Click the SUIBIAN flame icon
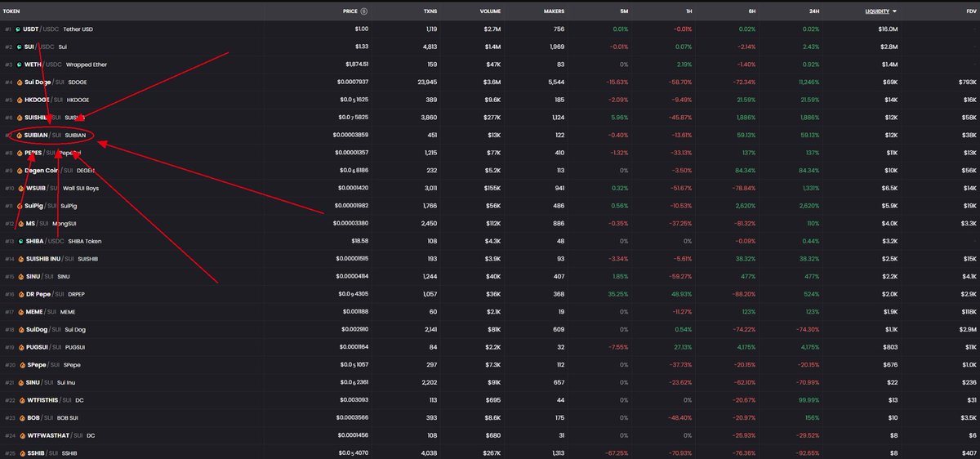The height and width of the screenshot is (459, 980). pos(20,135)
